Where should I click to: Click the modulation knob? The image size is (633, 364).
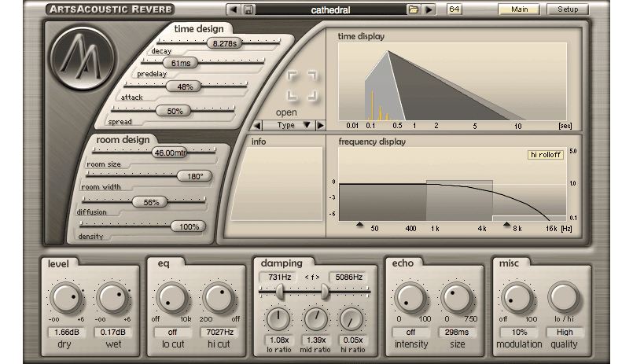point(517,299)
